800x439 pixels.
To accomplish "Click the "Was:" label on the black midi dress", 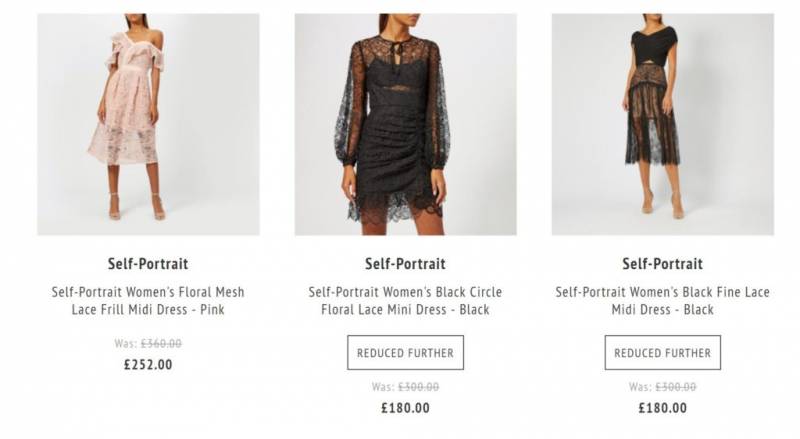I will click(x=640, y=387).
